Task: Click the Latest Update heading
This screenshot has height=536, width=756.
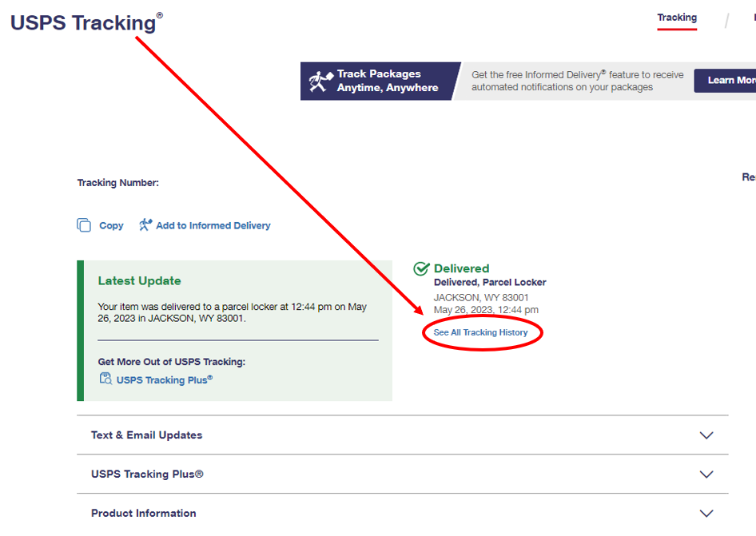Action: [x=139, y=281]
